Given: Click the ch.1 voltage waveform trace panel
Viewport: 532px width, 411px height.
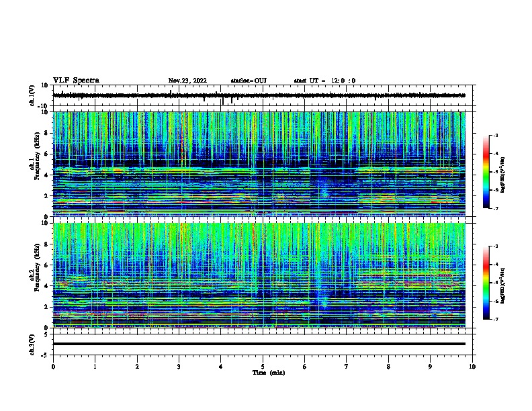Looking at the screenshot, I should pos(263,95).
